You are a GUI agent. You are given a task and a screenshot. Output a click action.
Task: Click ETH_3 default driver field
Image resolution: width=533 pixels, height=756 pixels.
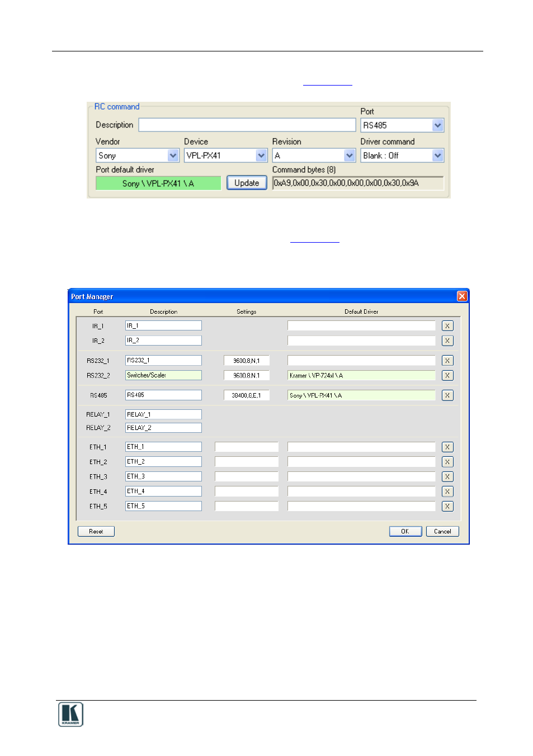coord(361,476)
